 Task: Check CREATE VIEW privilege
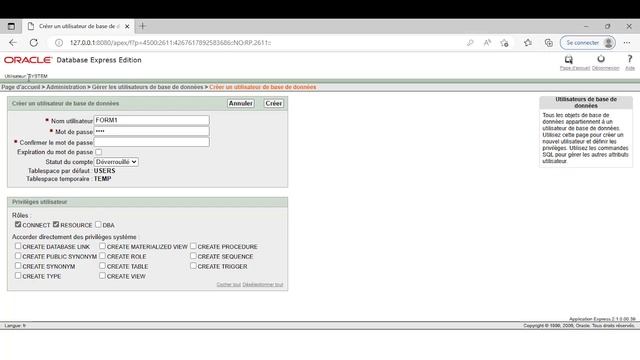tap(102, 276)
